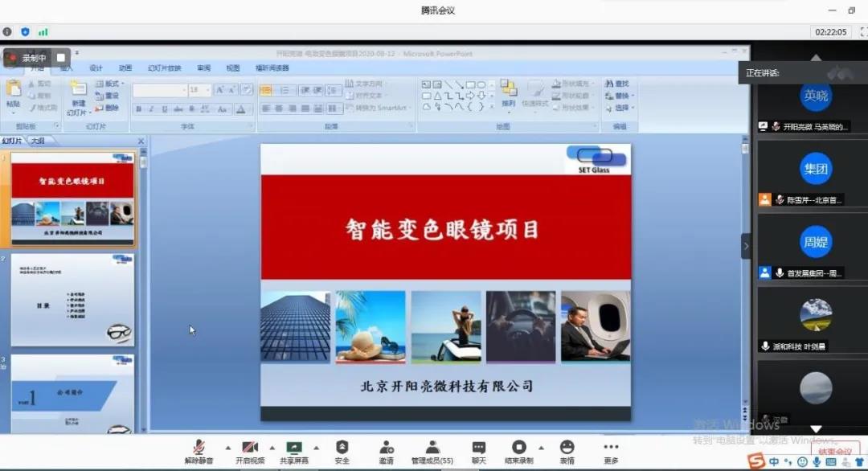Open the 聊天 chat panel
The width and height of the screenshot is (868, 471).
pyautogui.click(x=479, y=452)
